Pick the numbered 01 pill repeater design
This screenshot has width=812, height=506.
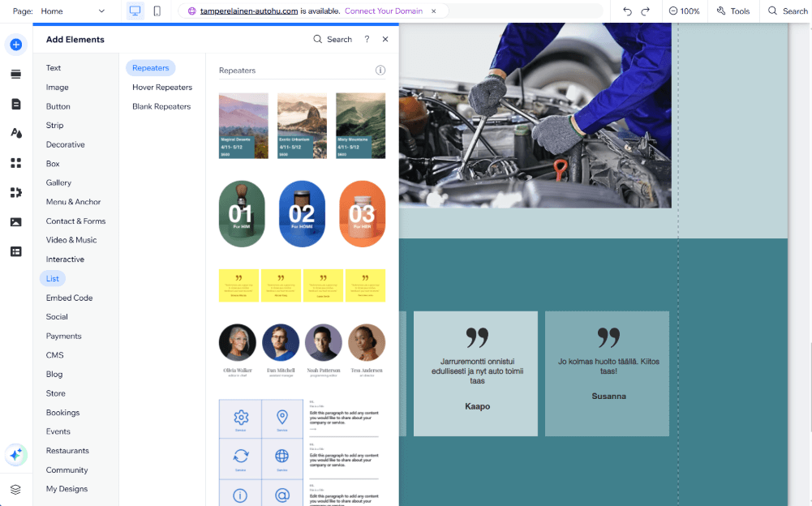pyautogui.click(x=242, y=214)
